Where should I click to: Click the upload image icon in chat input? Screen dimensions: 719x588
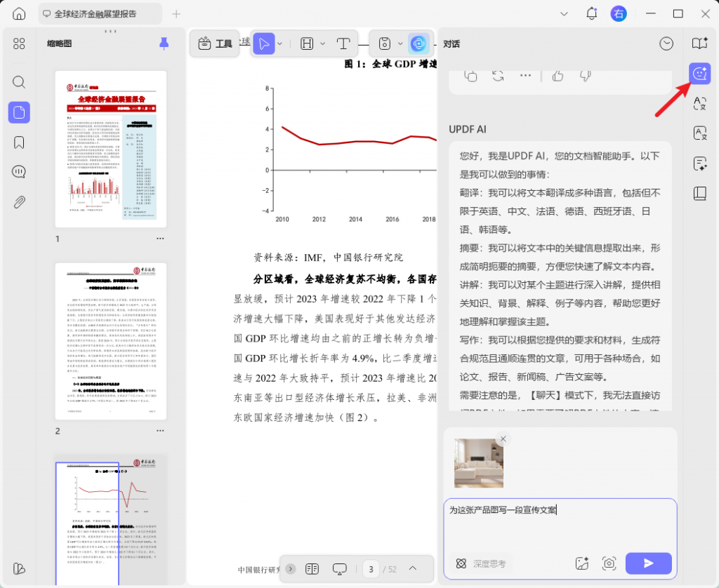pos(581,563)
